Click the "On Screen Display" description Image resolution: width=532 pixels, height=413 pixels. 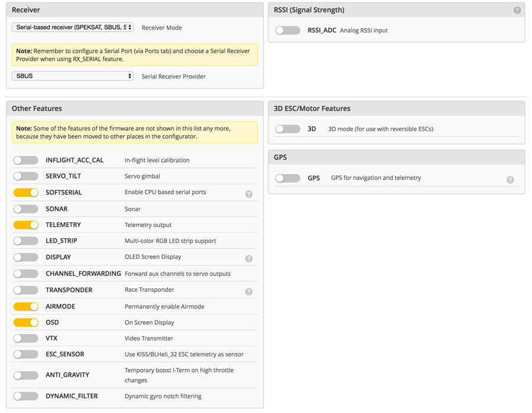[150, 323]
